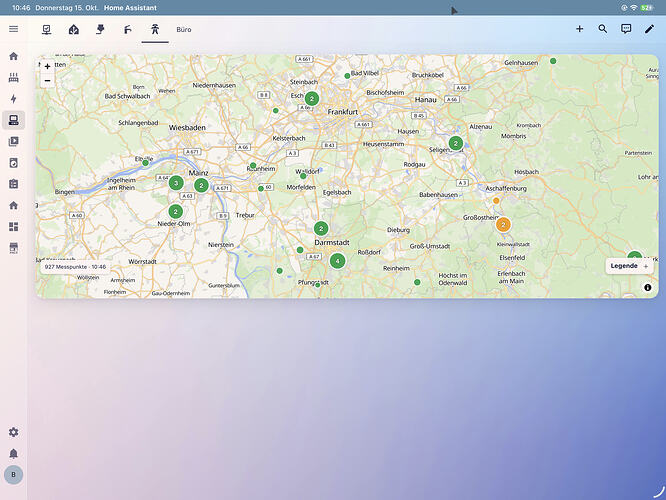Image resolution: width=666 pixels, height=500 pixels.
Task: Open the radiator heating sidebar icon
Action: coord(14,77)
